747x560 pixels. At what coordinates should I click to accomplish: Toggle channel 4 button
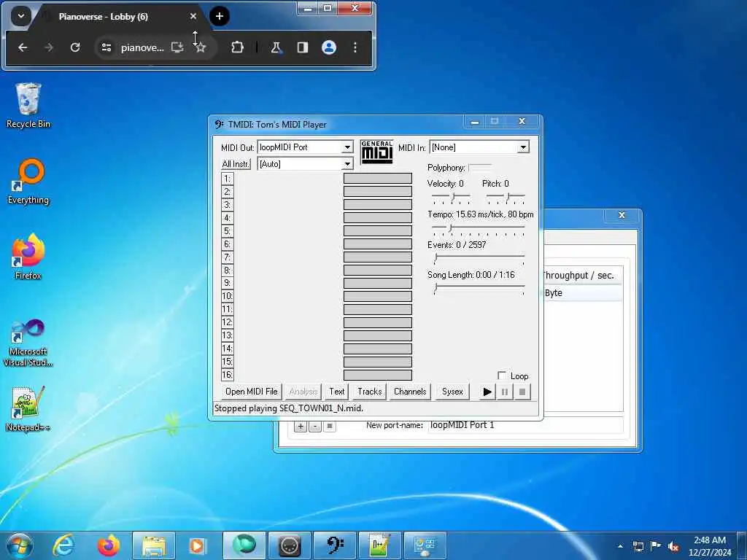(228, 218)
